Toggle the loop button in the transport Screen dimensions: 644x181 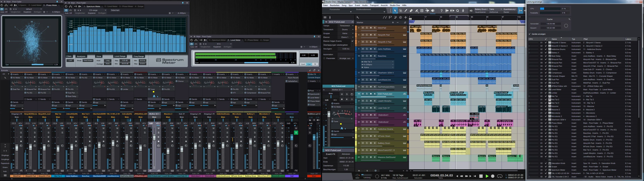500,176
